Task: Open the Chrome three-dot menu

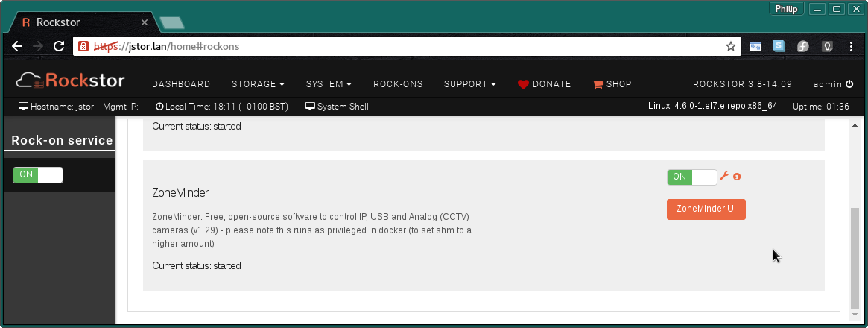Action: [x=852, y=46]
